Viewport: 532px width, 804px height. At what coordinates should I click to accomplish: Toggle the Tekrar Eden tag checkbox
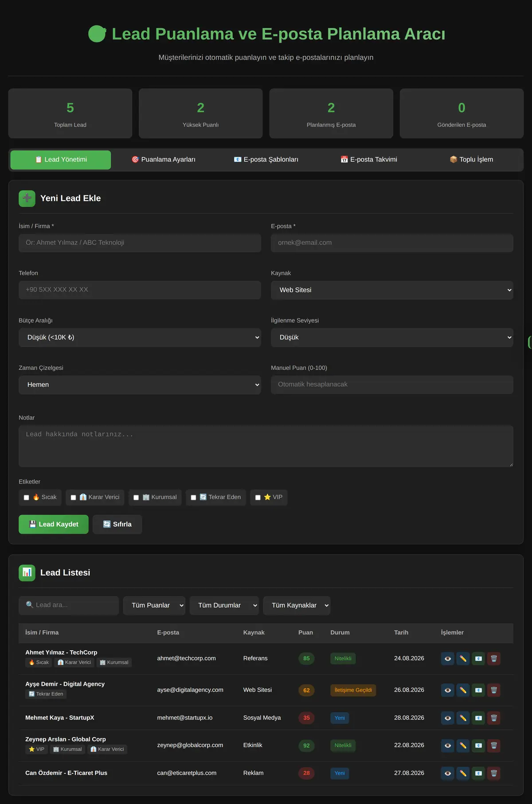click(193, 498)
